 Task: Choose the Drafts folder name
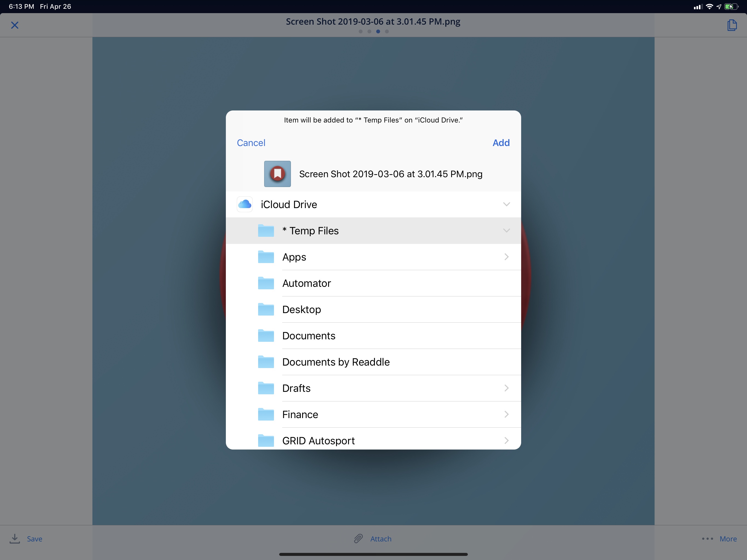[296, 389]
